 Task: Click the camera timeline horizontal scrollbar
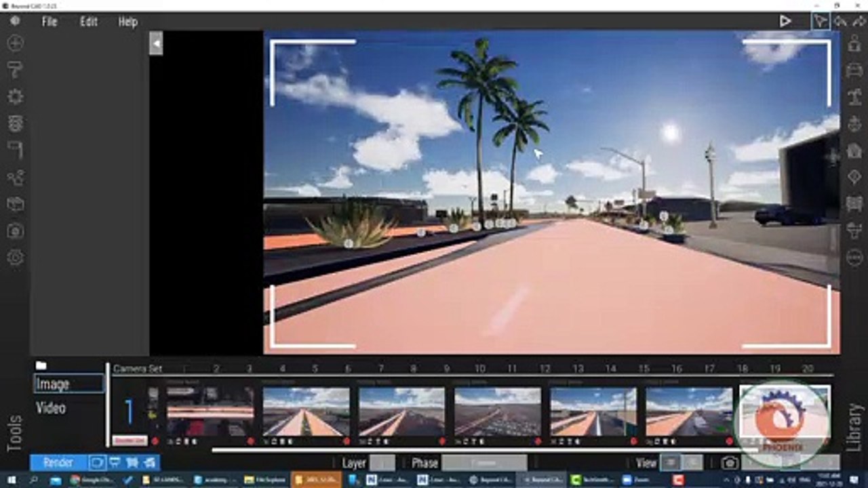[485, 449]
